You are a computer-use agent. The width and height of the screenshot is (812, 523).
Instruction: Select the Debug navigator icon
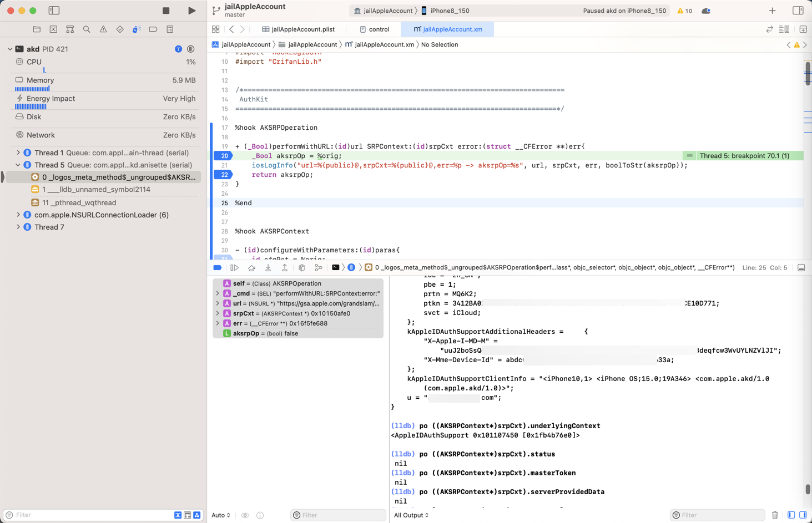[137, 29]
